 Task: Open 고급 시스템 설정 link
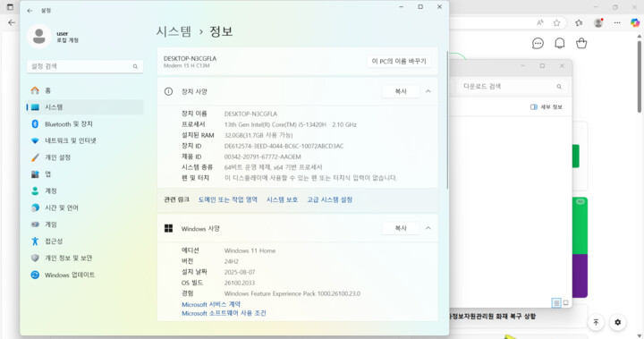330,199
